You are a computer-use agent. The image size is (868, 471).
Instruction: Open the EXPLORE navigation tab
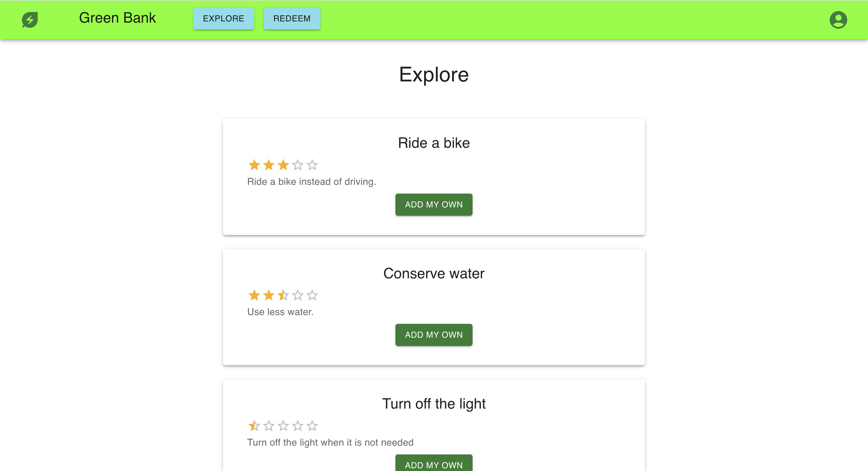click(x=223, y=18)
